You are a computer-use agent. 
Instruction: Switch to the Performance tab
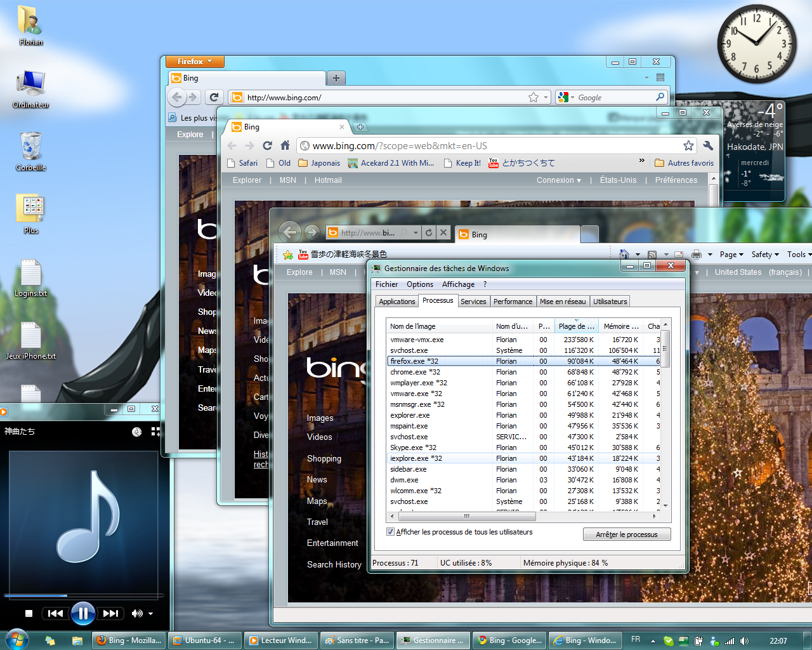pos(513,302)
